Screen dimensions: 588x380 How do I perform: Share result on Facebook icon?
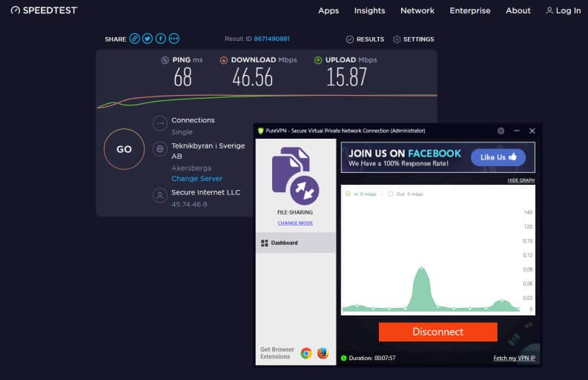[161, 39]
